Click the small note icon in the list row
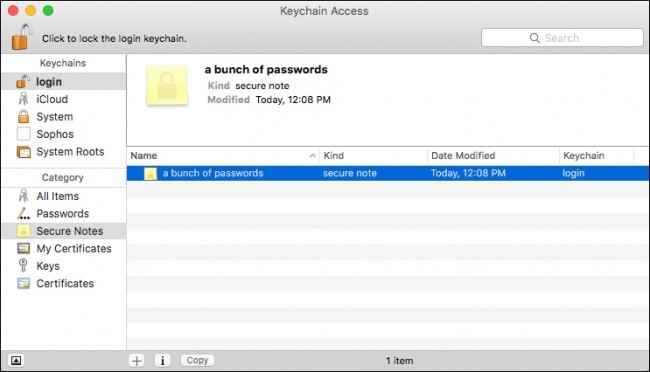650x372 pixels. 150,173
